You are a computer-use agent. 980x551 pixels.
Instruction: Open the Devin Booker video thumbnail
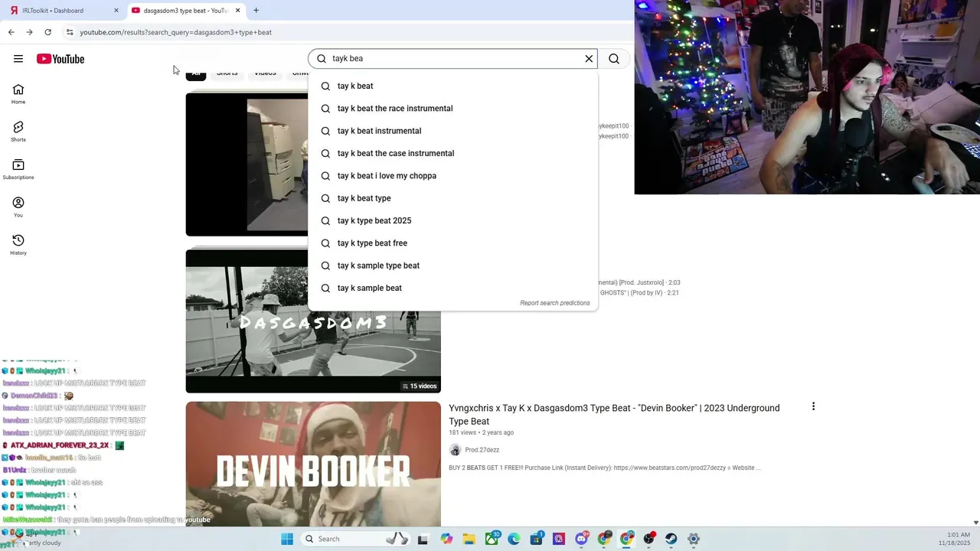313,465
